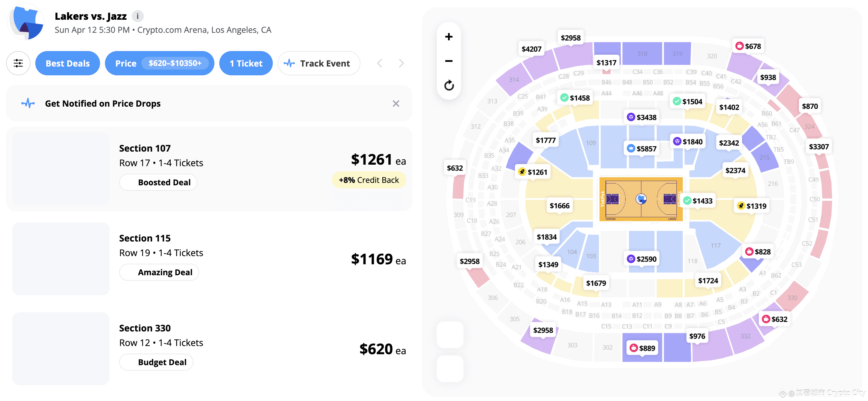Choose the Section 330 budget deal listing

pos(209,348)
